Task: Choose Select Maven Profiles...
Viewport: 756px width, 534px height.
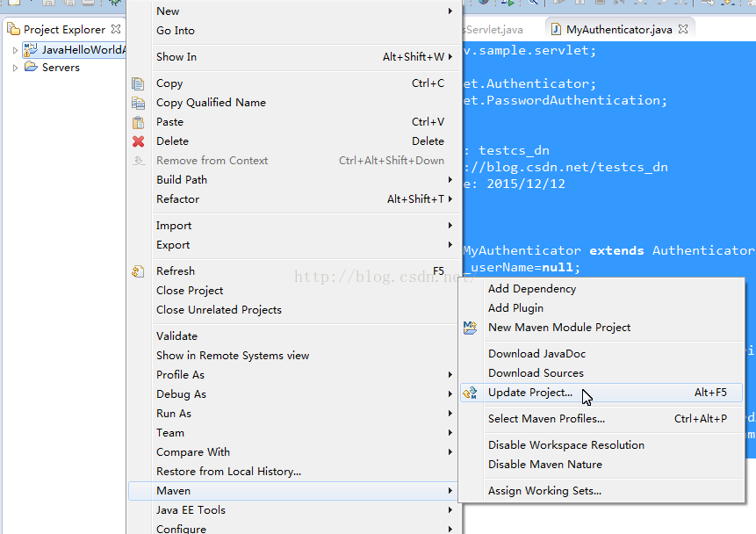Action: pos(601,419)
